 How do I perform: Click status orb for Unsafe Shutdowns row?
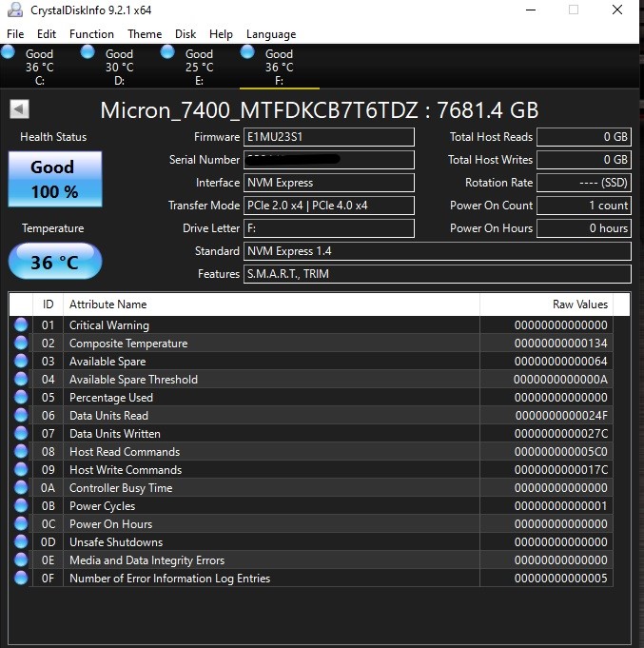click(x=21, y=541)
